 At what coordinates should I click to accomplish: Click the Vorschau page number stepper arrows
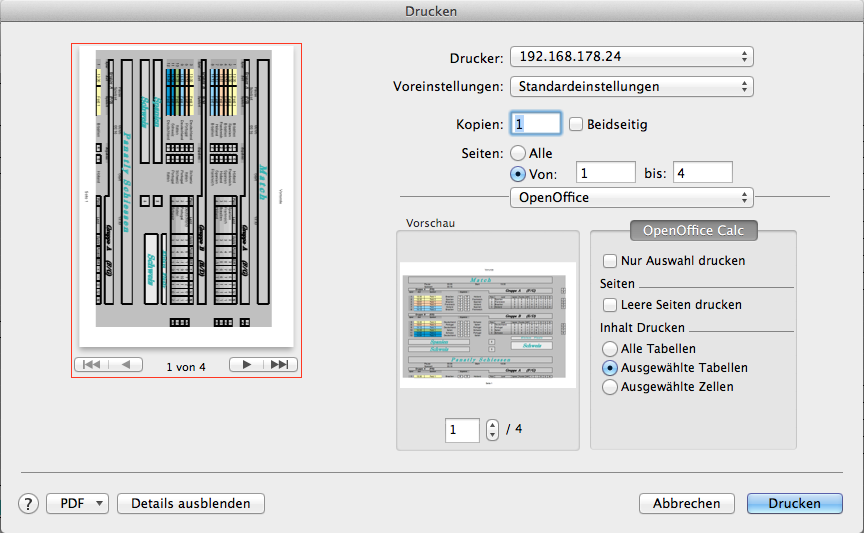pyautogui.click(x=491, y=430)
